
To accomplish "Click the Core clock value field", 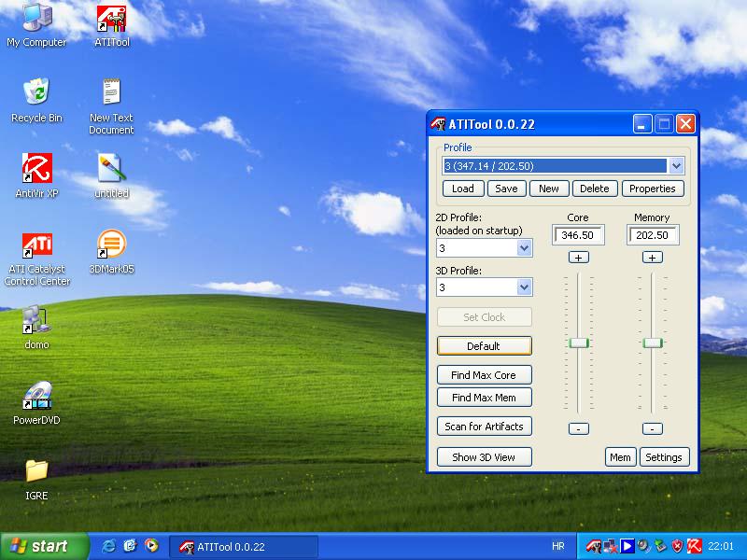I will 579,235.
